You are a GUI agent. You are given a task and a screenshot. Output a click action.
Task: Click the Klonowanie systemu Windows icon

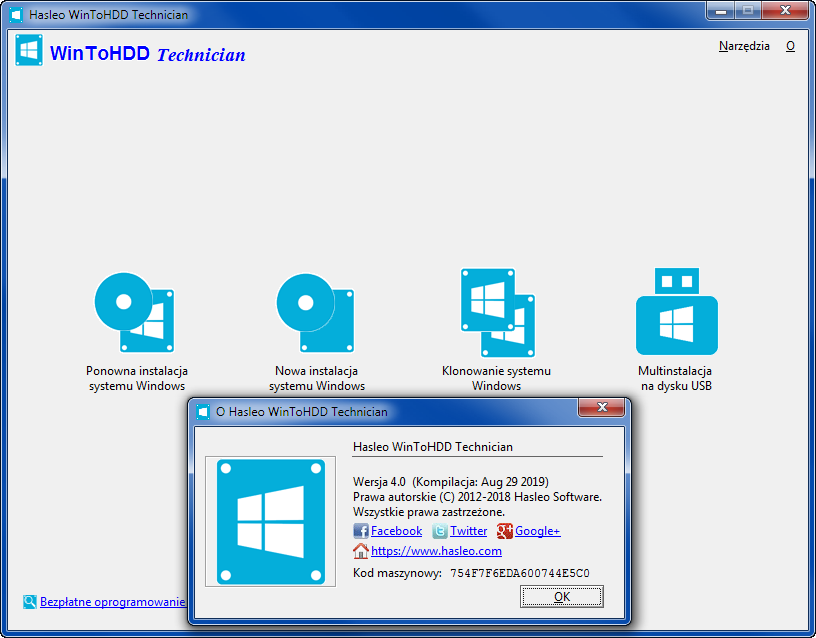click(498, 313)
